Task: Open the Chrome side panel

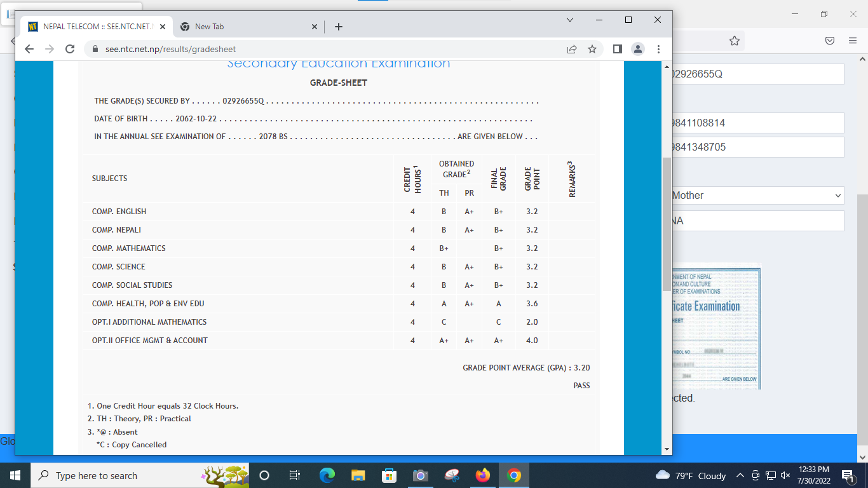Action: [617, 49]
